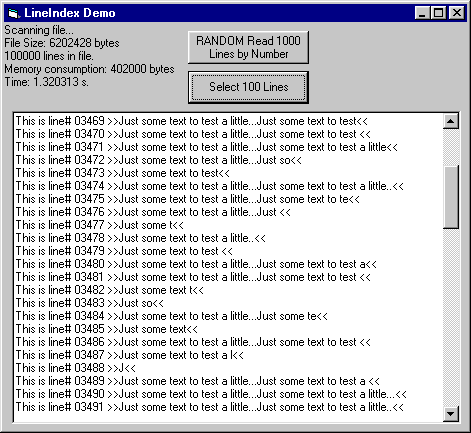The width and height of the screenshot is (471, 433).
Task: Minimize the LineIndex Demo window
Action: point(422,13)
